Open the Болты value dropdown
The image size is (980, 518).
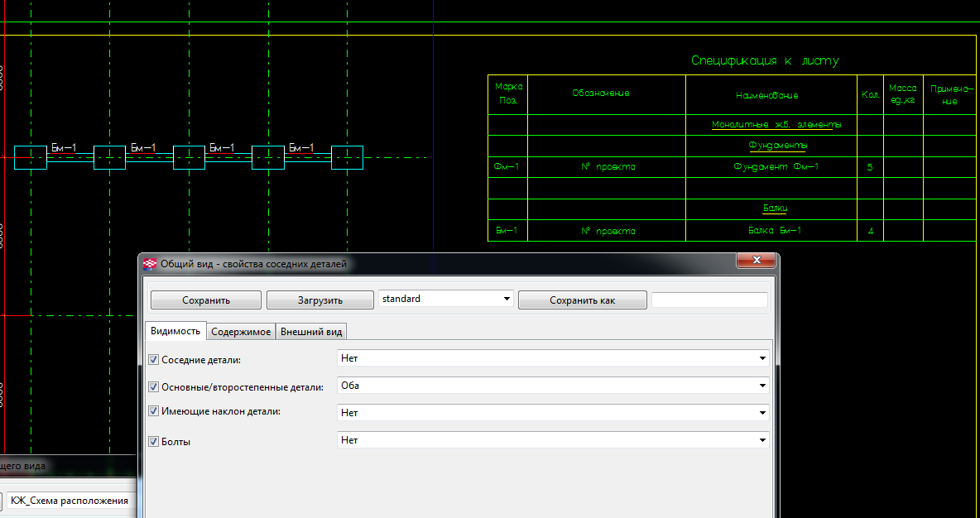pos(553,440)
